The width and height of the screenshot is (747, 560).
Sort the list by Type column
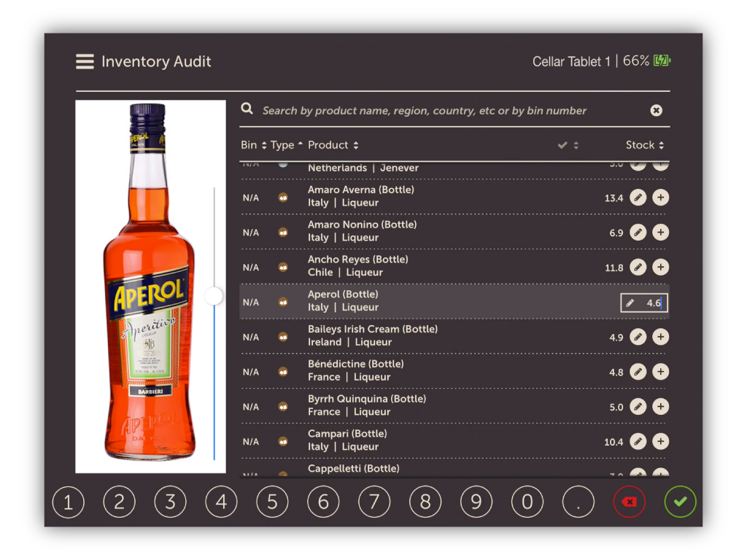pos(286,145)
